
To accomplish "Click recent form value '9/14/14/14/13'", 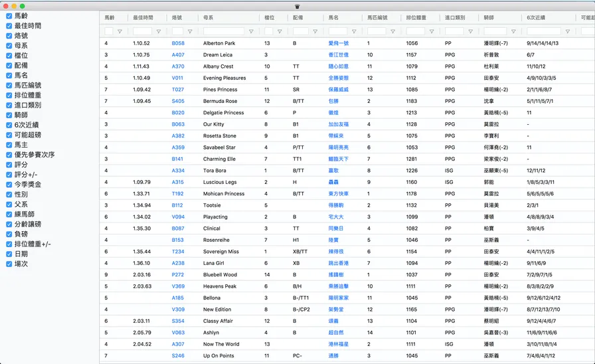I will pyautogui.click(x=543, y=43).
